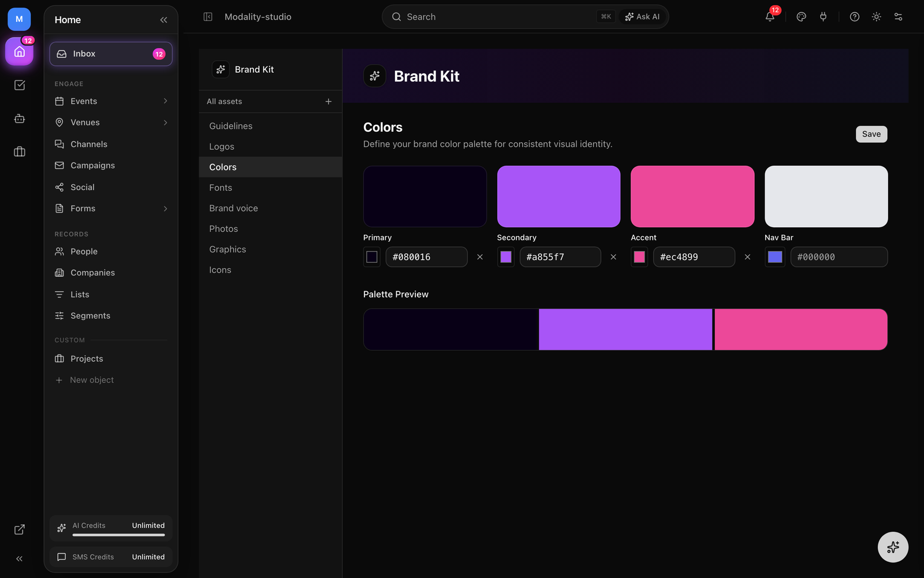Open the settings sliders icon in top bar
This screenshot has width=924, height=578.
tap(898, 17)
